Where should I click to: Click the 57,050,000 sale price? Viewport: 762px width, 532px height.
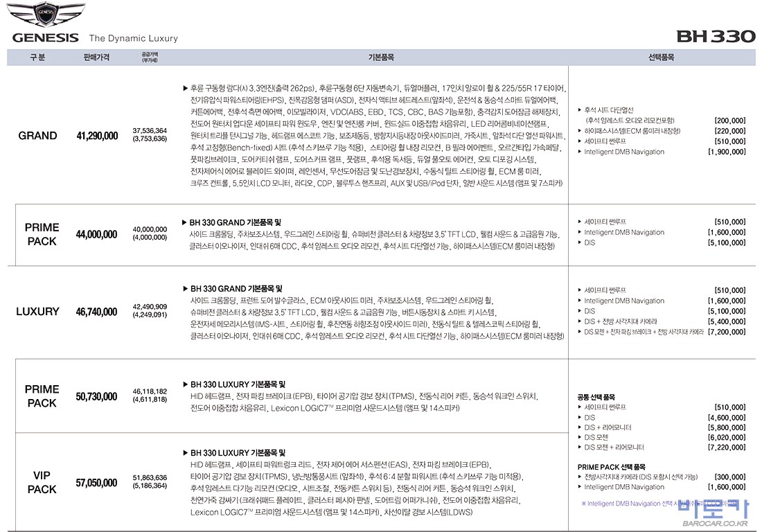tap(97, 482)
